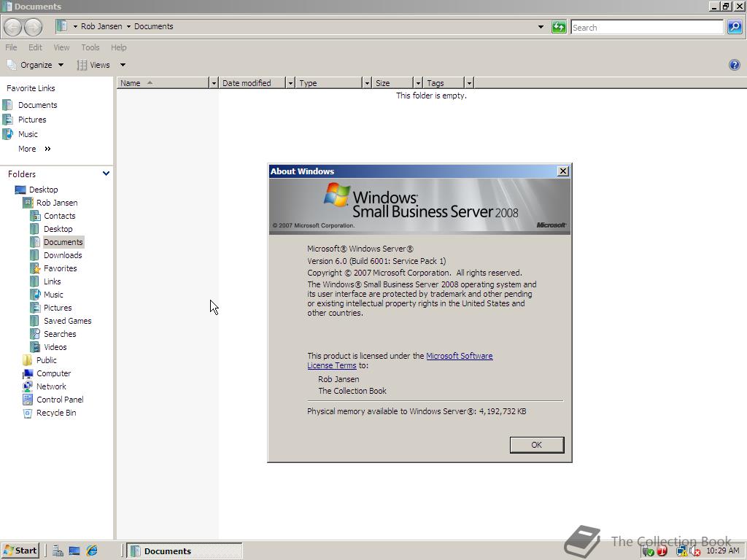
Task: Click the Back navigation arrow
Action: 13,27
